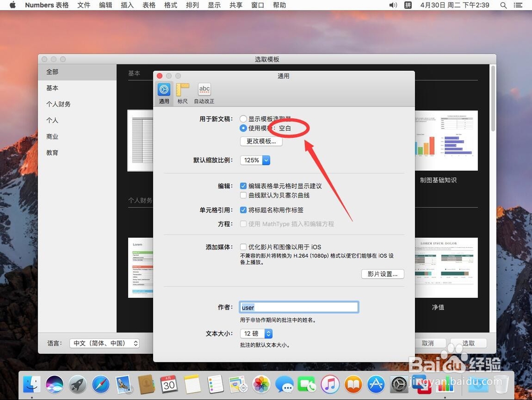Open Spotlight search from the menu bar

click(503, 5)
